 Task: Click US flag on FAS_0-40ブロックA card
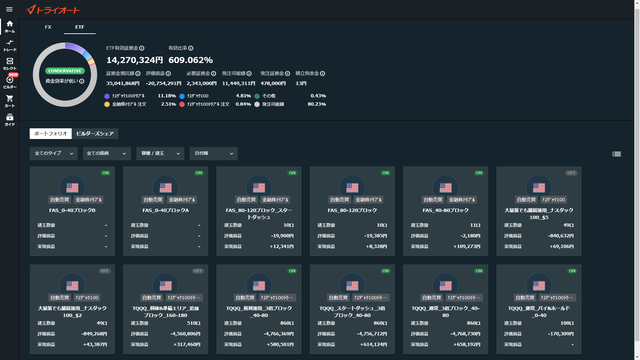166,187
